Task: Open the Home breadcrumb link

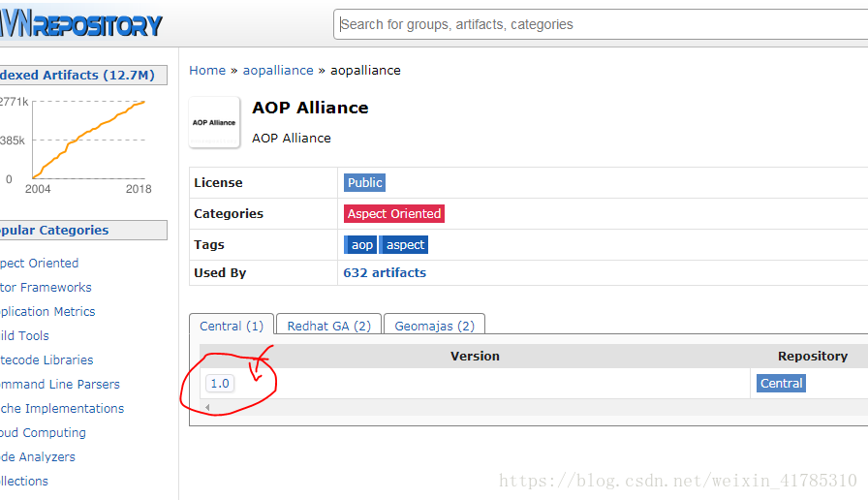Action: point(207,71)
